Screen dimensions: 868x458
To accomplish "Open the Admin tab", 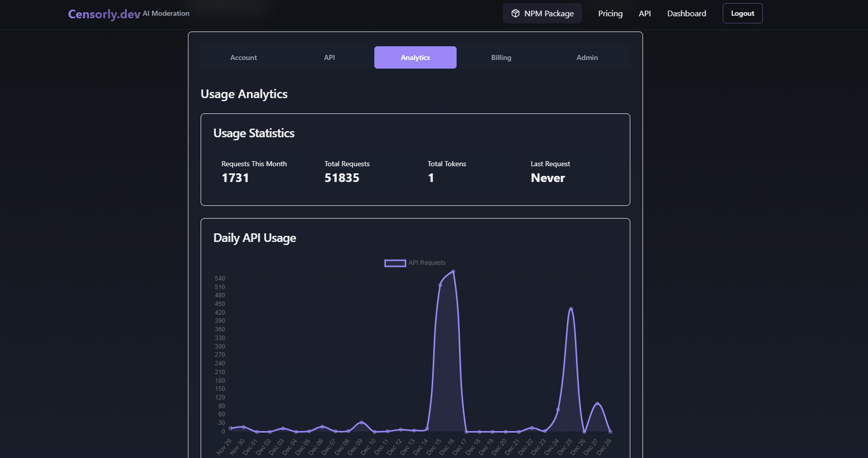I will click(587, 57).
